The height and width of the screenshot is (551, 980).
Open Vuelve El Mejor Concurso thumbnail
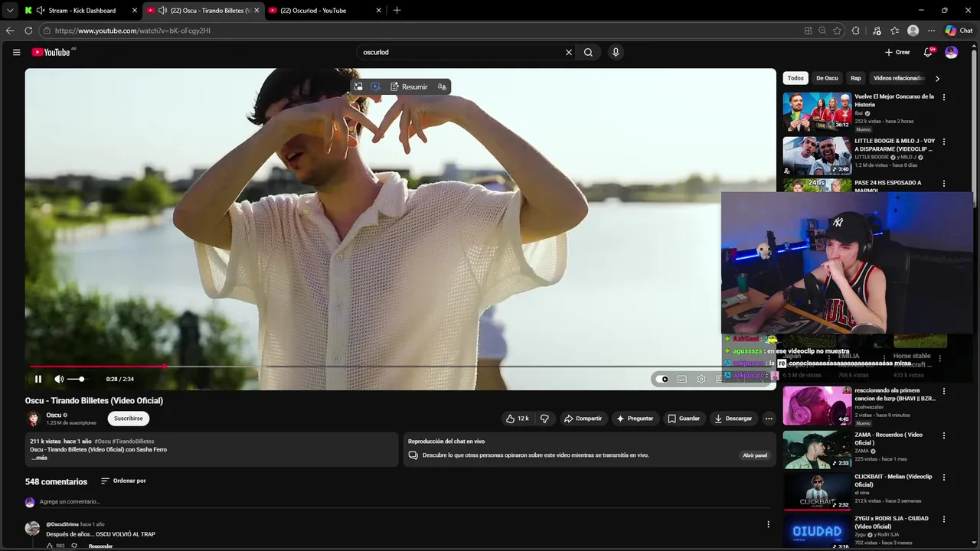click(x=817, y=112)
